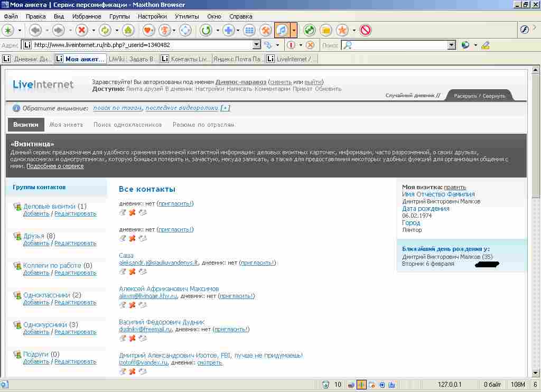Switch to the Контакты Liv... browser tab

pyautogui.click(x=185, y=59)
